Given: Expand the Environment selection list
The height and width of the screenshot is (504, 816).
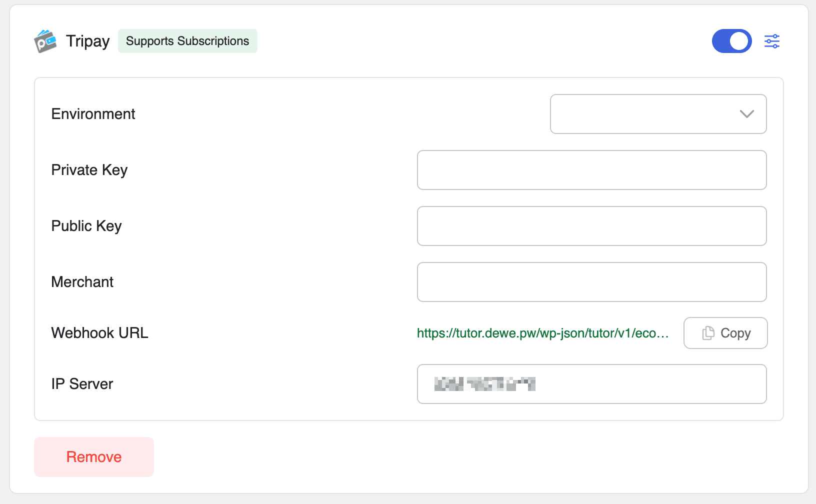Looking at the screenshot, I should tap(658, 114).
